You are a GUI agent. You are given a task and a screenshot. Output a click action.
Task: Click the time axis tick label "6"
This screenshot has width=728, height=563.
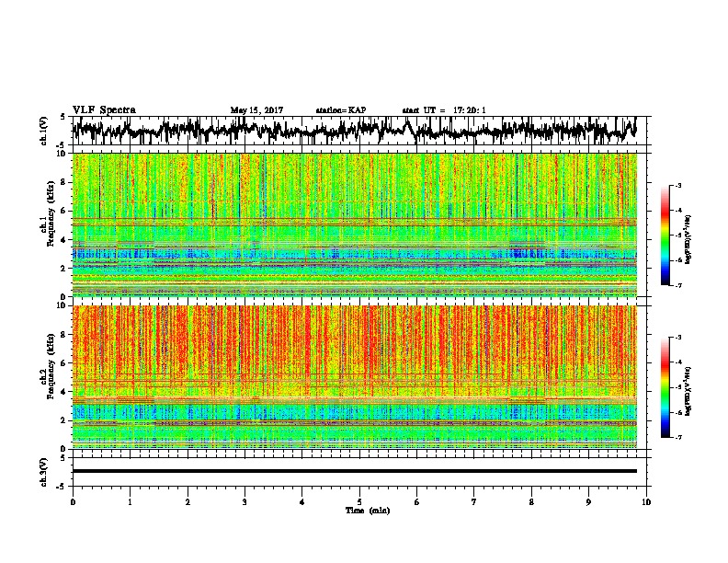[x=417, y=502]
